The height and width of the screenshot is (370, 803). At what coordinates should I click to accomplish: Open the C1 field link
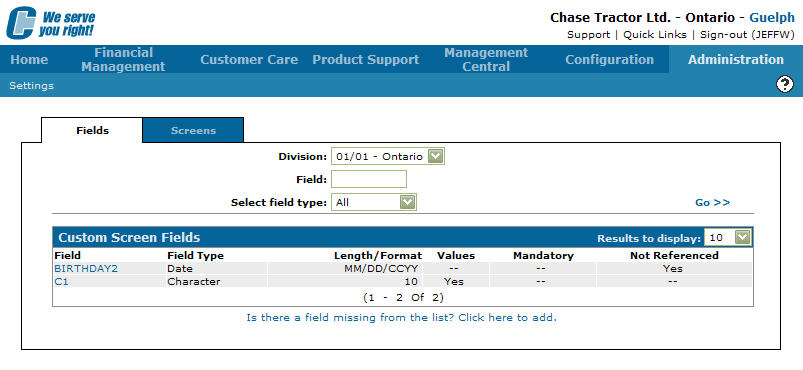(x=61, y=281)
